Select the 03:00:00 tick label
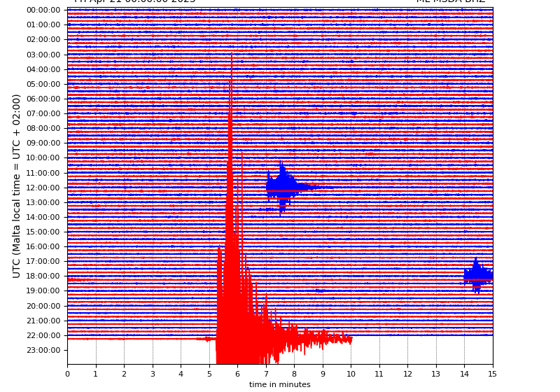This screenshot has width=560, height=392. (x=43, y=55)
